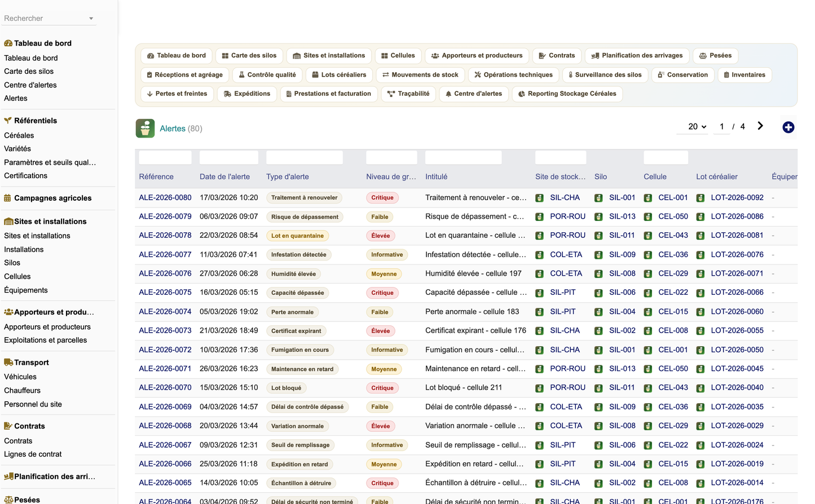Sort by Niveau de gravité column header
The width and height of the screenshot is (815, 504).
pos(391,177)
